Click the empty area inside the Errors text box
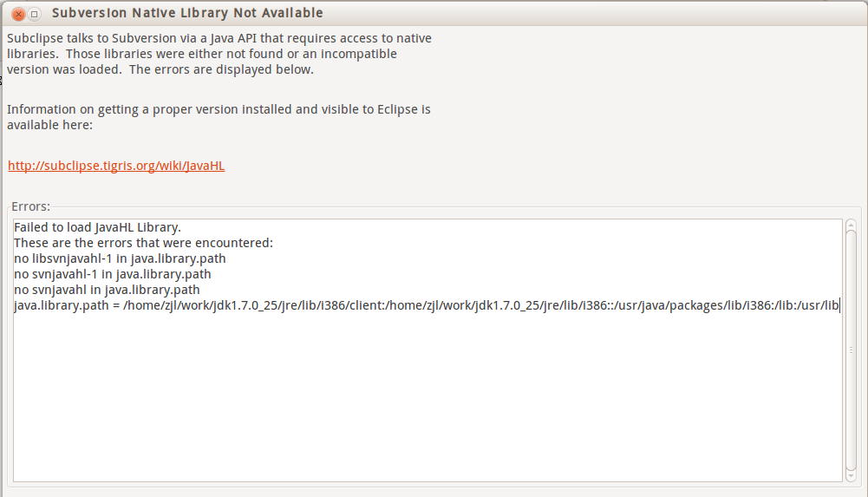868x497 pixels. [427, 397]
